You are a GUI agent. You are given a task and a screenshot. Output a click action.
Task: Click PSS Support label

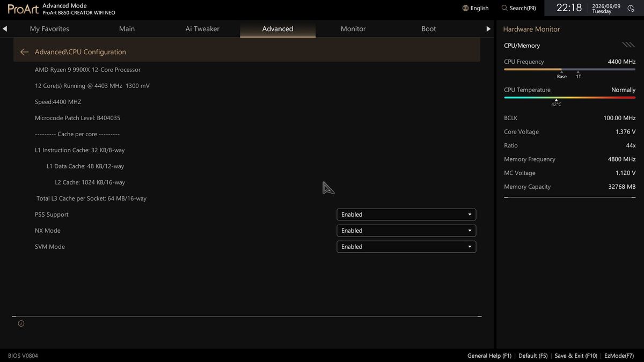click(52, 215)
